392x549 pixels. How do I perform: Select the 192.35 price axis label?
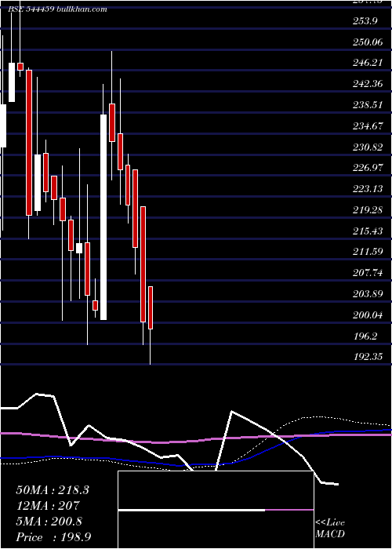coord(368,357)
